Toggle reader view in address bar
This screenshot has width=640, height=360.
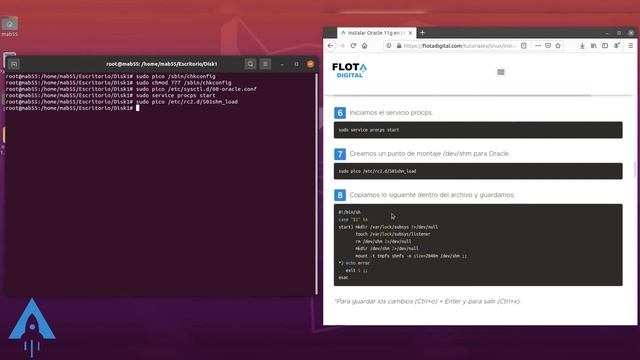tap(524, 46)
